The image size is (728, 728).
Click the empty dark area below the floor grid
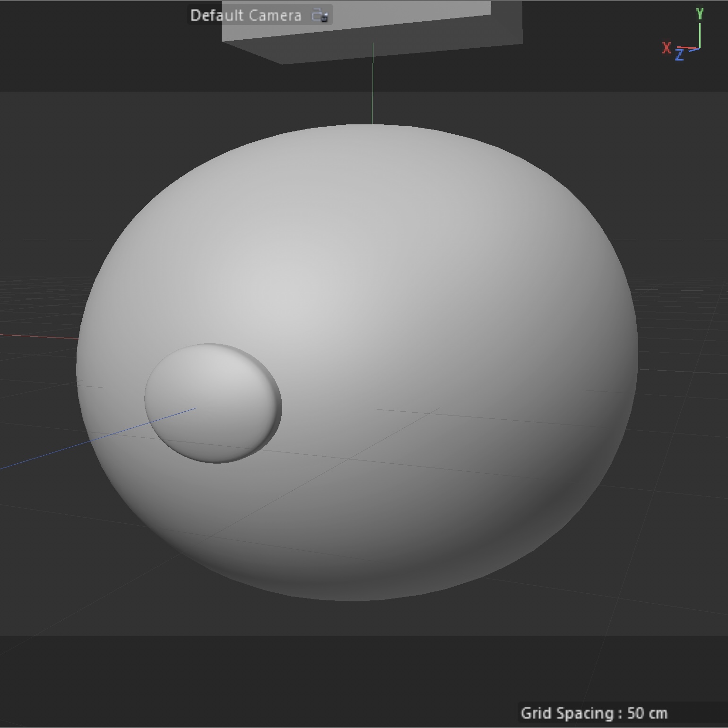click(x=331, y=681)
